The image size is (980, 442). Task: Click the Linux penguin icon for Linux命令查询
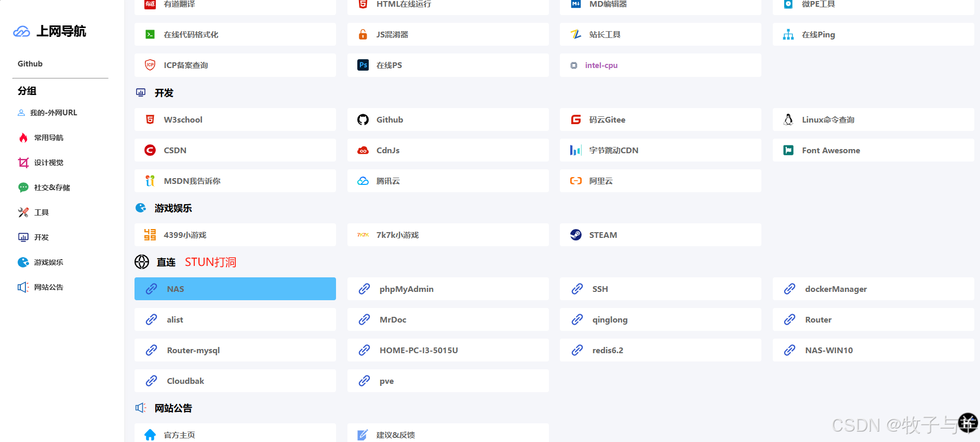pyautogui.click(x=788, y=119)
